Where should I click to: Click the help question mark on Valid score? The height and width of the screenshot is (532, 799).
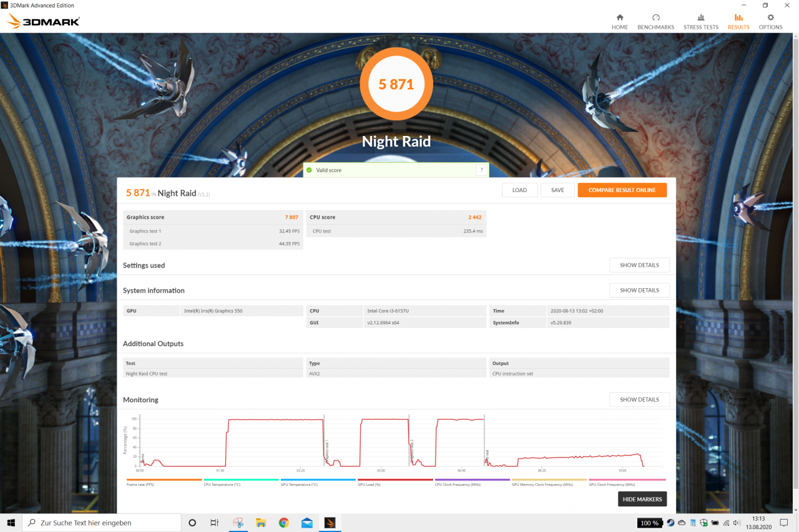pyautogui.click(x=482, y=170)
